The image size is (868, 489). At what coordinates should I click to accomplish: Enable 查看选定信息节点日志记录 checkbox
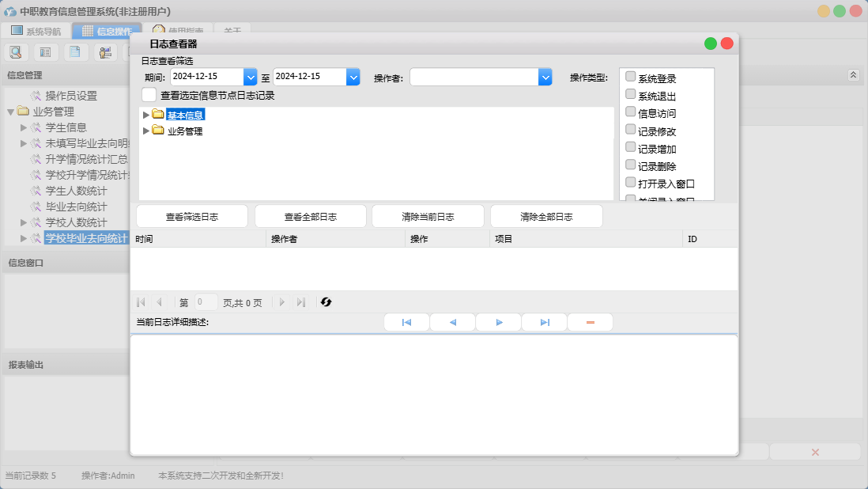[x=149, y=95]
